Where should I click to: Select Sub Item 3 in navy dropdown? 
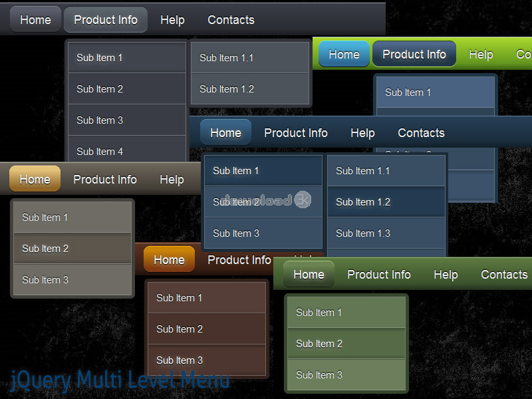[263, 233]
